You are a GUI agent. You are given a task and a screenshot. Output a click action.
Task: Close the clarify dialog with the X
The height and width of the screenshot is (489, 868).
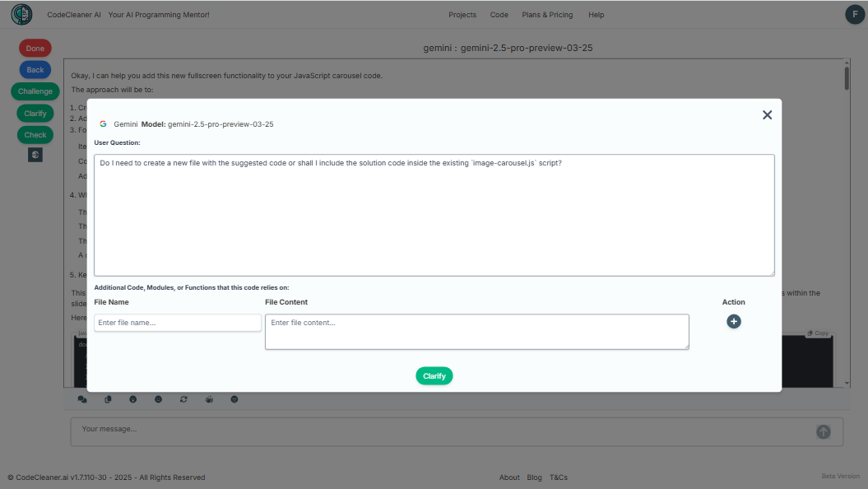767,114
